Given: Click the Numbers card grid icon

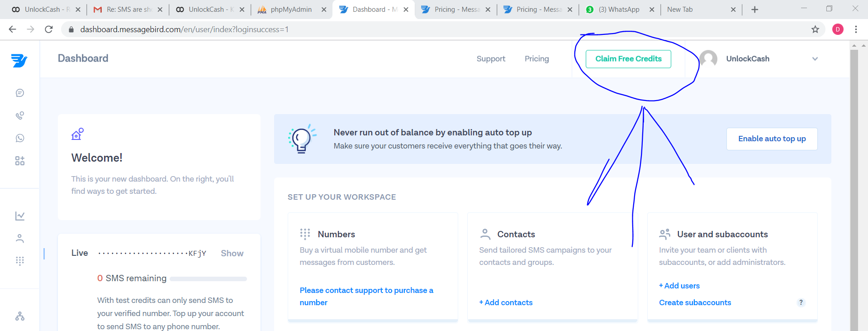Looking at the screenshot, I should [305, 234].
